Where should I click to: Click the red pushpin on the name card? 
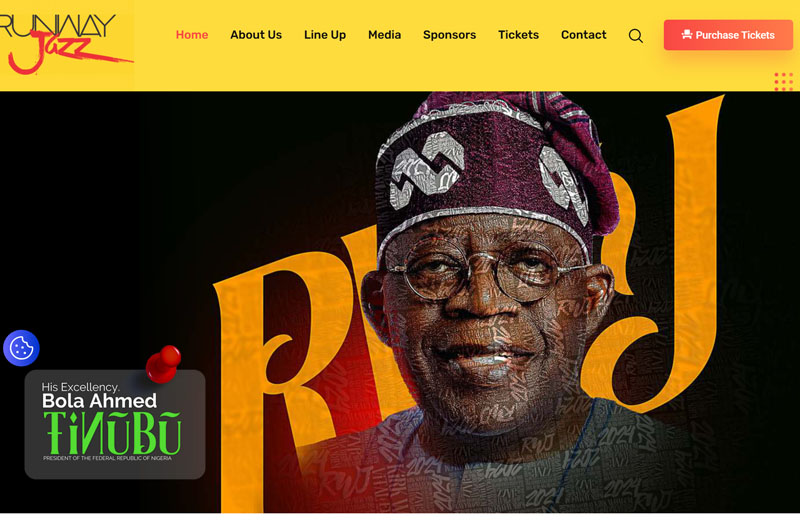point(163,364)
